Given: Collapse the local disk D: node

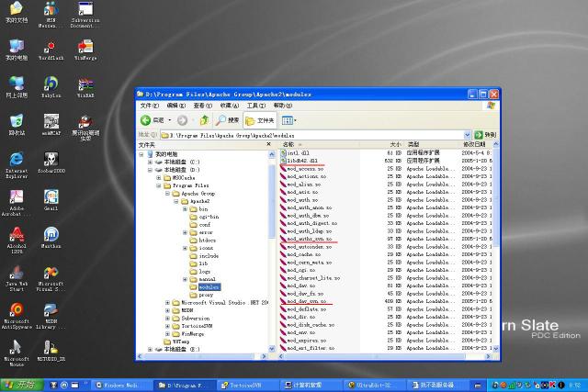Looking at the screenshot, I should pyautogui.click(x=150, y=170).
